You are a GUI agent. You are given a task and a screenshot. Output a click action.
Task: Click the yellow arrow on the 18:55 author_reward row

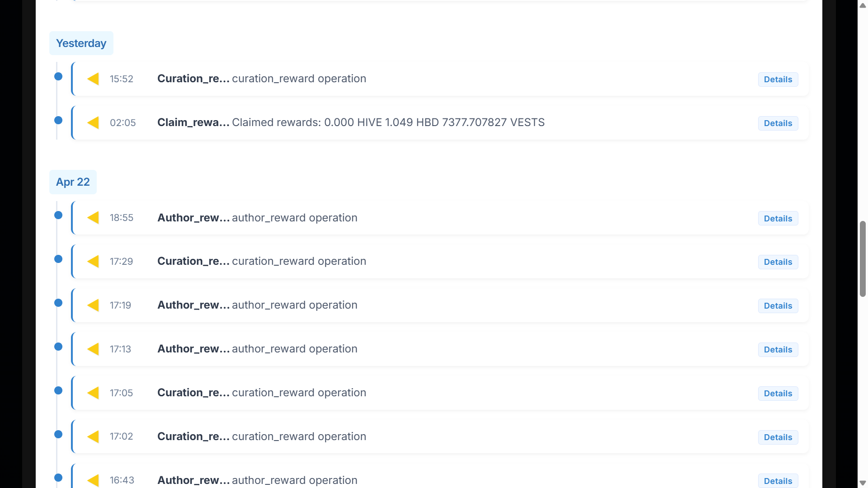(x=93, y=218)
